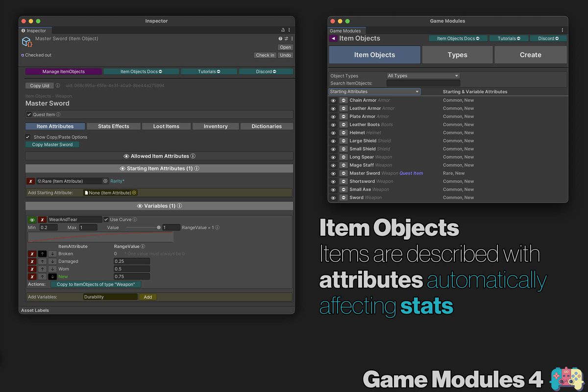Move the Damaged row up with arrow
This screenshot has height=392, width=588.
coord(43,262)
